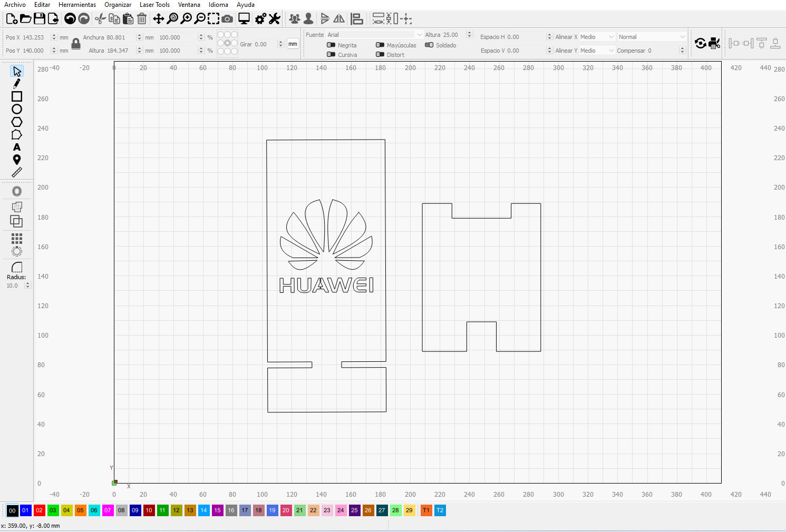Image resolution: width=786 pixels, height=532 pixels.
Task: Toggle the aspect ratio lock icon
Action: coord(76,44)
